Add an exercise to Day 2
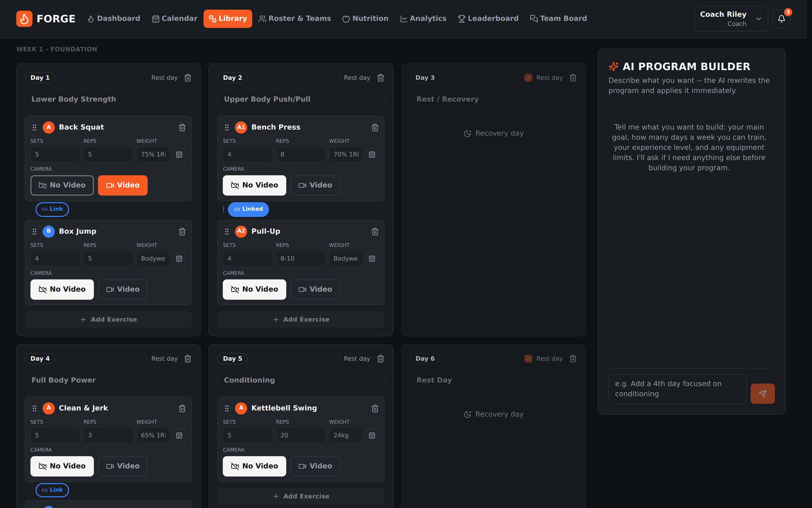Image resolution: width=812 pixels, height=508 pixels. click(x=301, y=320)
